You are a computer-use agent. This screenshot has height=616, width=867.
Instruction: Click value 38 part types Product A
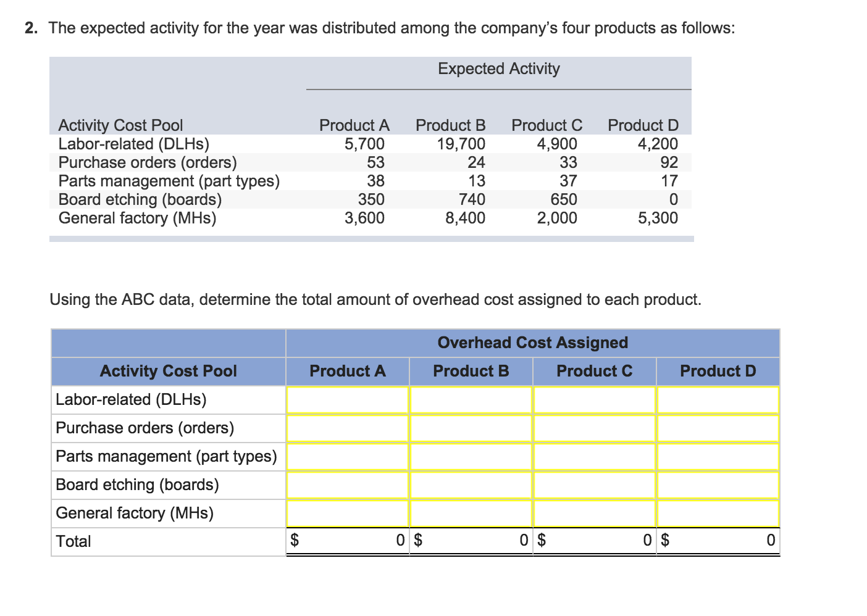[x=375, y=181]
